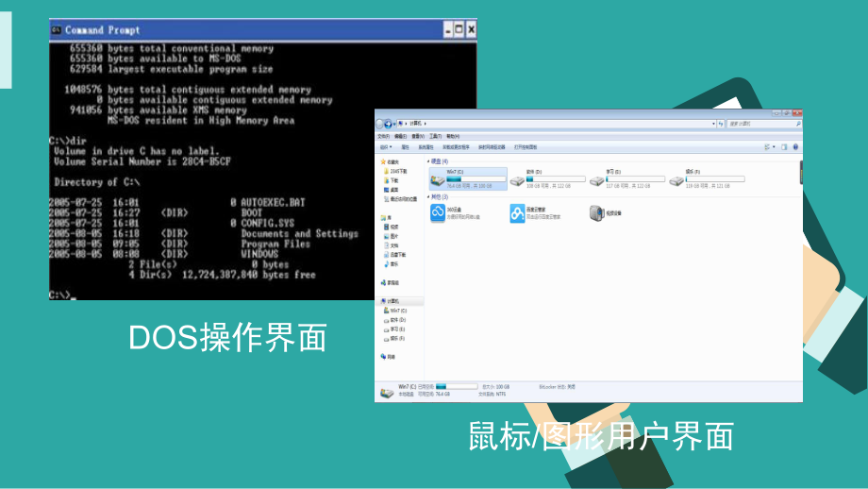868x489 pixels.
Task: Select 最近访问的位置 in the sidebar
Action: pyautogui.click(x=401, y=199)
